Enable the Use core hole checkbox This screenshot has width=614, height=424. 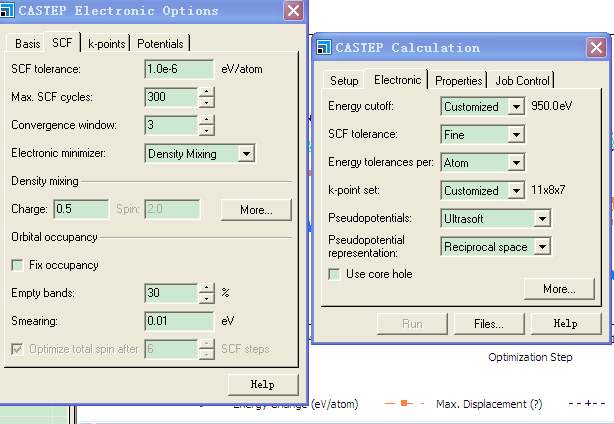point(334,274)
